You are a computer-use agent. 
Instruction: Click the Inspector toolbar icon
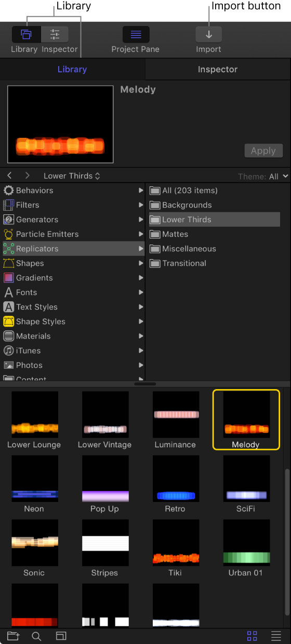pos(55,34)
